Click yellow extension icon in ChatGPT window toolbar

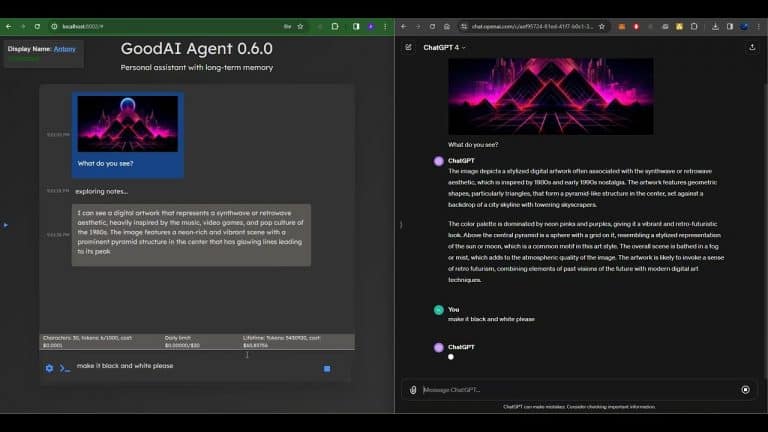point(679,26)
